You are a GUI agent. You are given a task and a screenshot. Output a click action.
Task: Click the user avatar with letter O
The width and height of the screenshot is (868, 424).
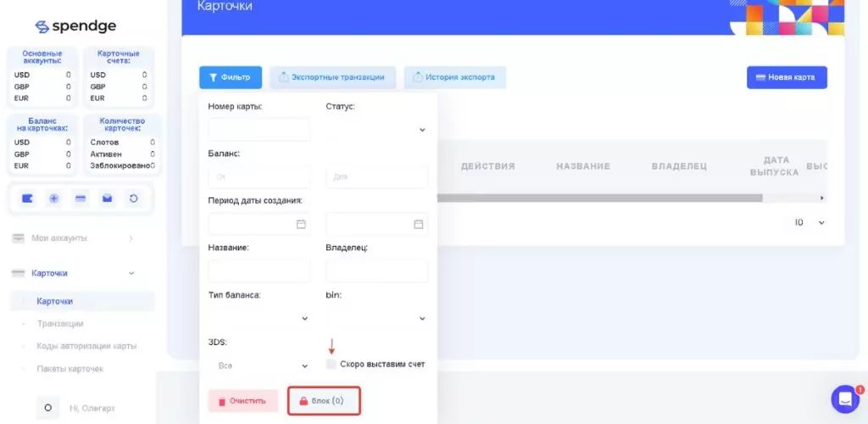(47, 408)
